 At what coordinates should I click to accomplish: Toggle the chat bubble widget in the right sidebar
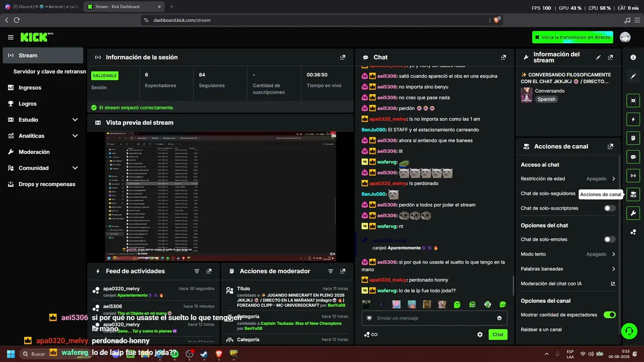[x=633, y=157]
